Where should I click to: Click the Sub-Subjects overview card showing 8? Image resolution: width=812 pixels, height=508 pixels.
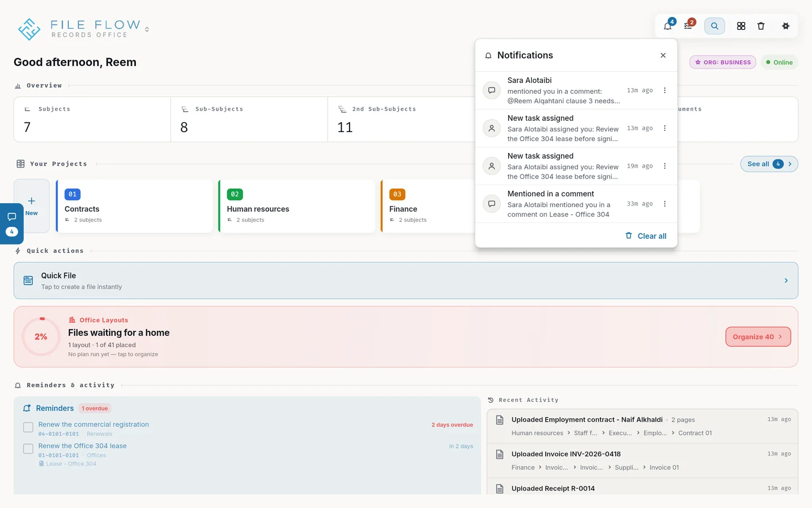249,119
